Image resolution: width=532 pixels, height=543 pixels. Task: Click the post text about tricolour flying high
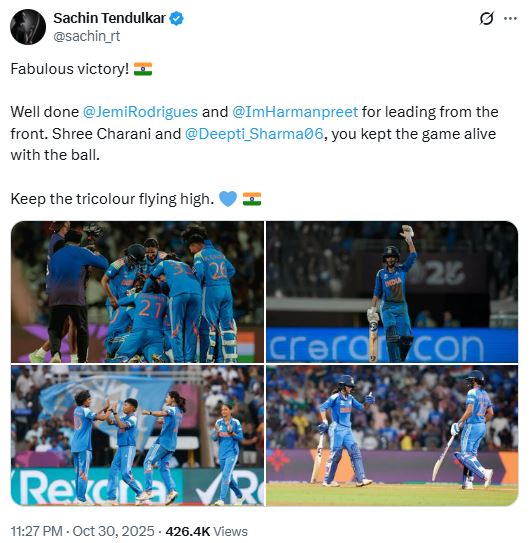point(113,199)
